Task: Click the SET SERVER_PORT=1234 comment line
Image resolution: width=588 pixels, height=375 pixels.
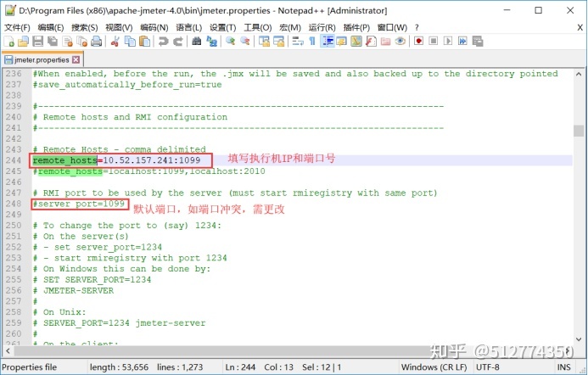Action: pyautogui.click(x=92, y=280)
